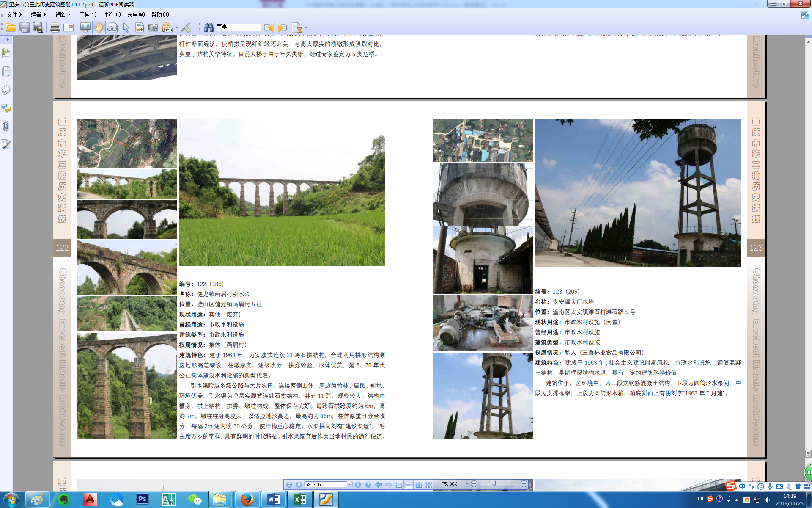Open the comments panel in sidebar
This screenshot has height=508, width=812.
click(x=6, y=108)
